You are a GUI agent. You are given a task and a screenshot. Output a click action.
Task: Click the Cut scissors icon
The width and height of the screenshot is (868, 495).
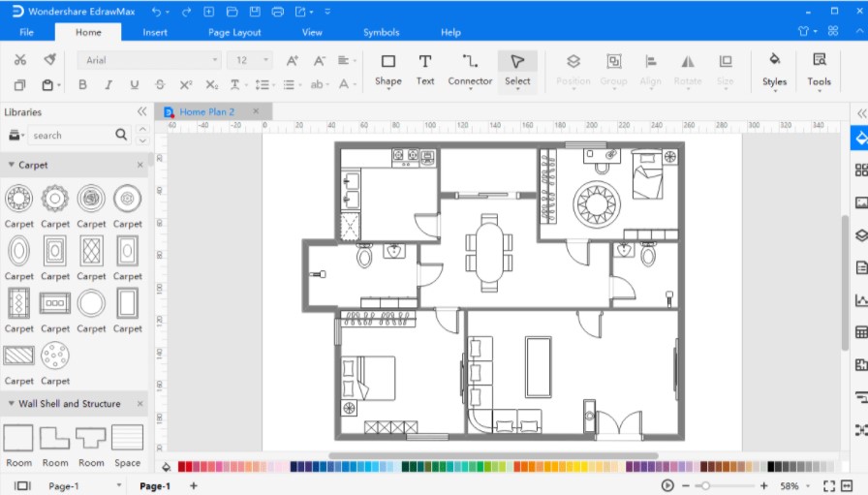(20, 60)
